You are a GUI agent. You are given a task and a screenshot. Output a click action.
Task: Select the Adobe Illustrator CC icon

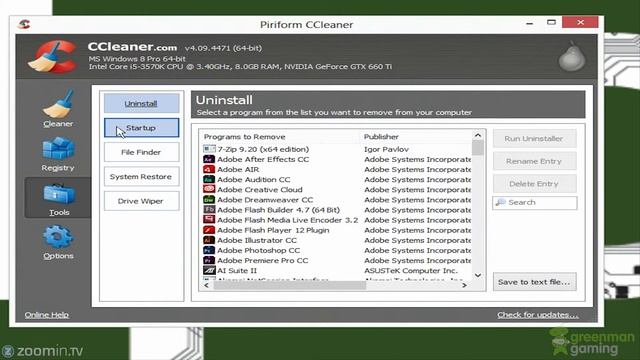(209, 240)
